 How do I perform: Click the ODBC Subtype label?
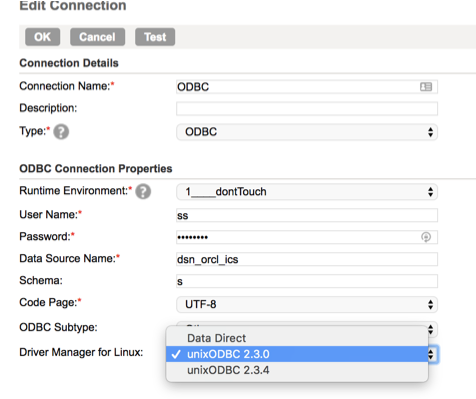(x=58, y=327)
